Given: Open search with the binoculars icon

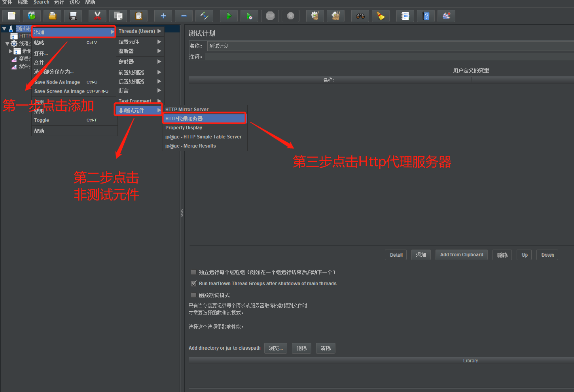Looking at the screenshot, I should coord(360,16).
